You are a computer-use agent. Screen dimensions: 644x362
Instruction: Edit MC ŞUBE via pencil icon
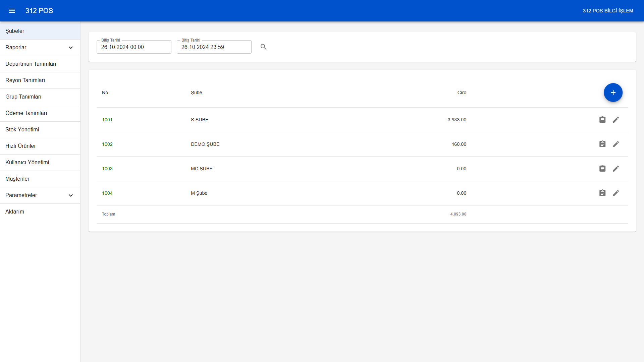tap(616, 169)
